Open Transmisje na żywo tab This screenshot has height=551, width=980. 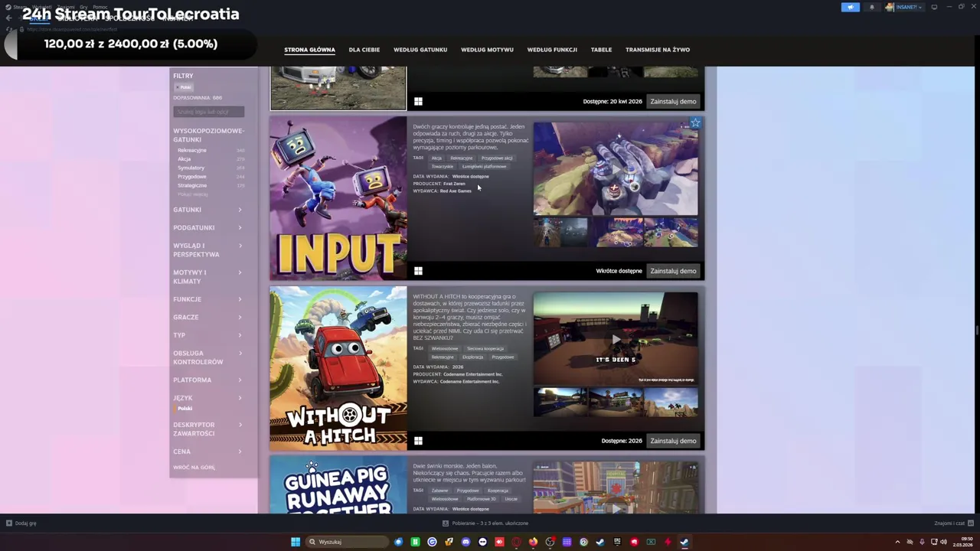tap(658, 50)
